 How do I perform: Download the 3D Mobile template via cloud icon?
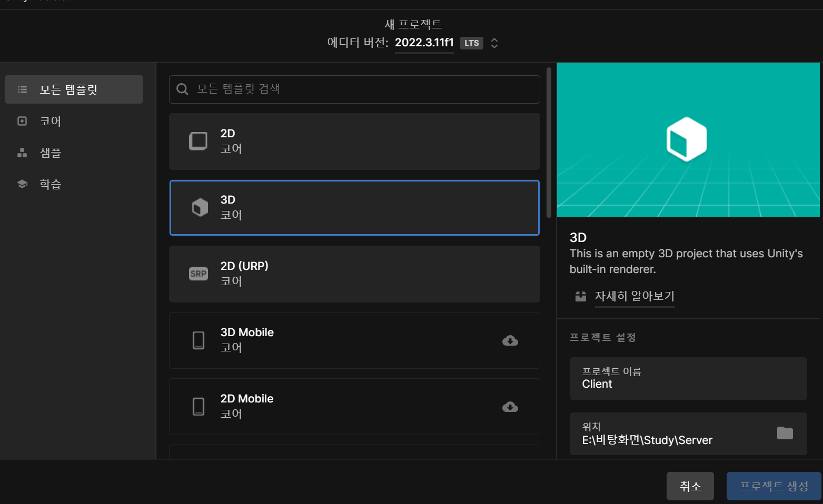510,341
